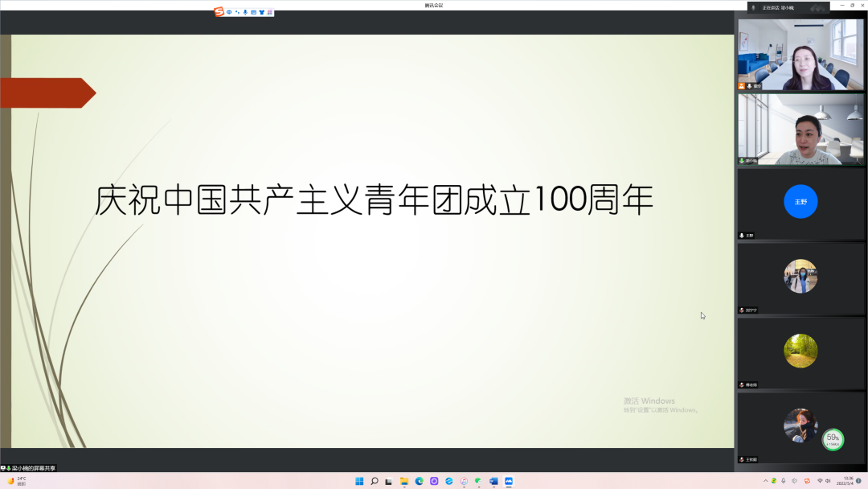Click the Sogou input method logo
Screen dimensions: 868x489
click(x=219, y=12)
